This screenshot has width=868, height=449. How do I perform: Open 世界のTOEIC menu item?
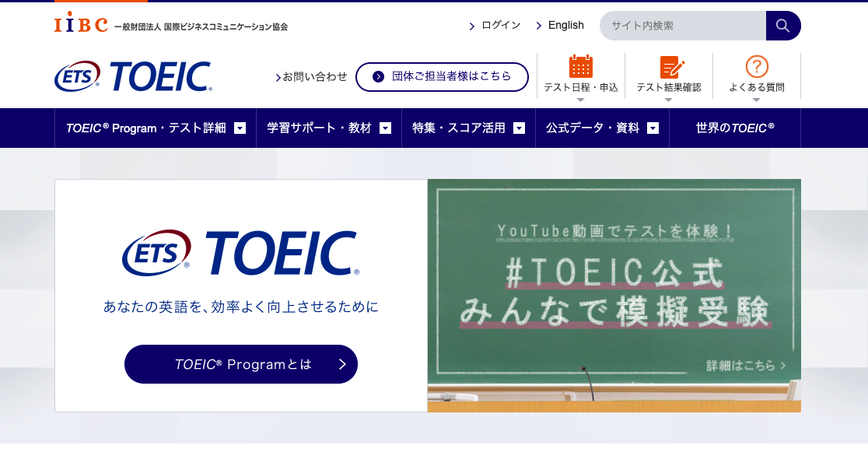coord(735,128)
